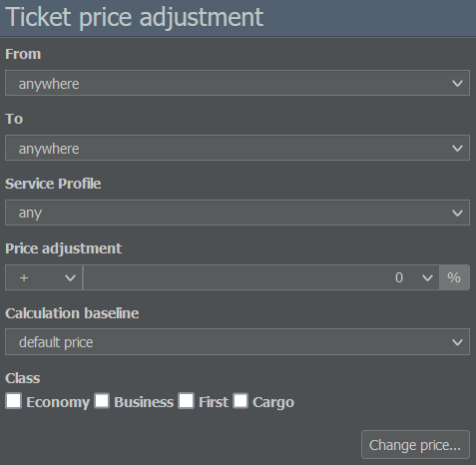Expand the Service Profile dropdown

point(238,213)
